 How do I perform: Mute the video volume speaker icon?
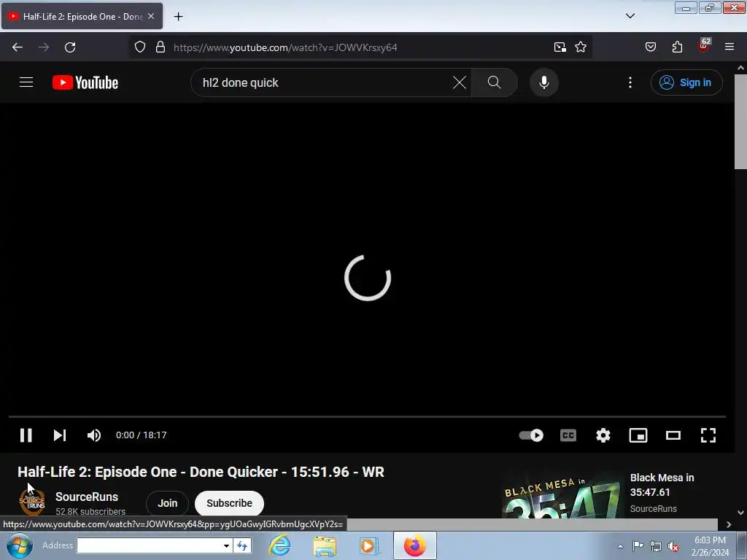coord(94,435)
